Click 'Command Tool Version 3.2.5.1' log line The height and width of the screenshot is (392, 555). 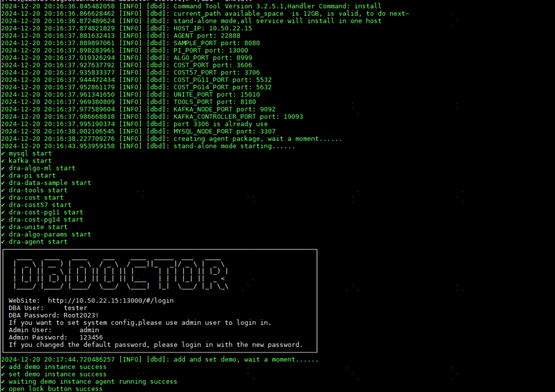pyautogui.click(x=191, y=6)
